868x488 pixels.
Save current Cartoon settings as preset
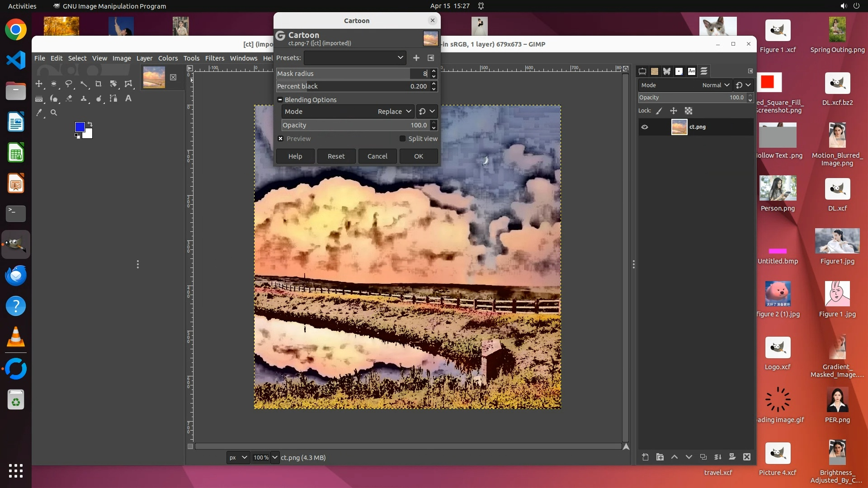click(x=416, y=58)
